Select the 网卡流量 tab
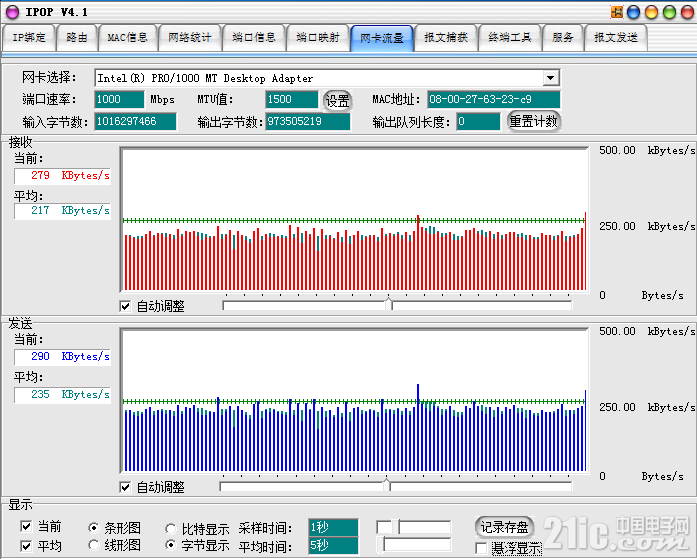This screenshot has width=697, height=559. tap(382, 38)
